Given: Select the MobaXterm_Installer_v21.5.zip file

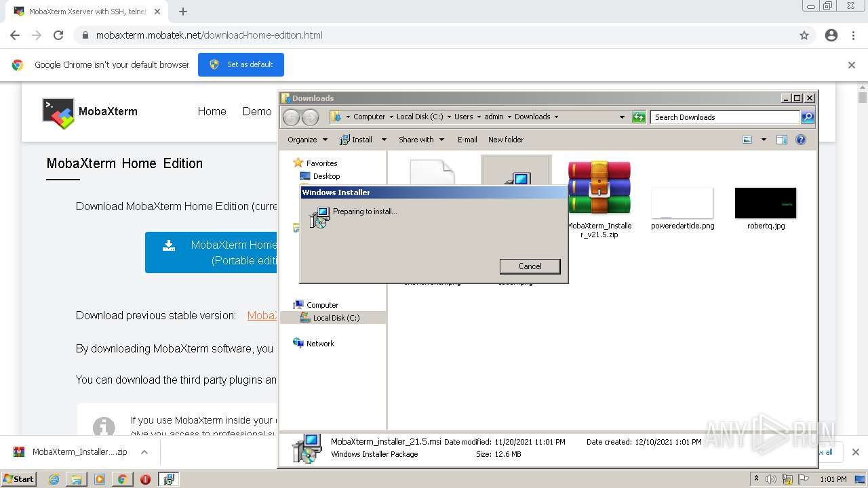Looking at the screenshot, I should pyautogui.click(x=599, y=199).
